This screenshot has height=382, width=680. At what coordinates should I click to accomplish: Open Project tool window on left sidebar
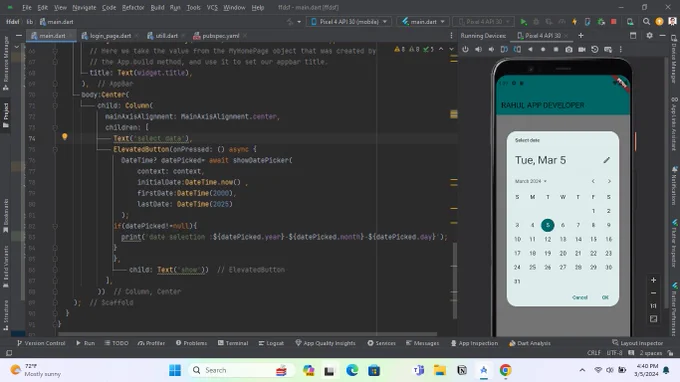pos(6,115)
